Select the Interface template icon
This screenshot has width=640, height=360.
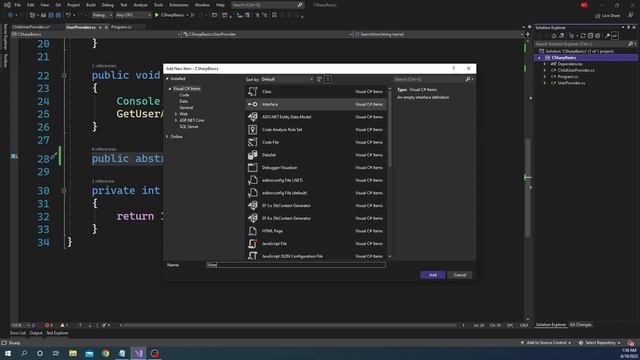(253, 104)
